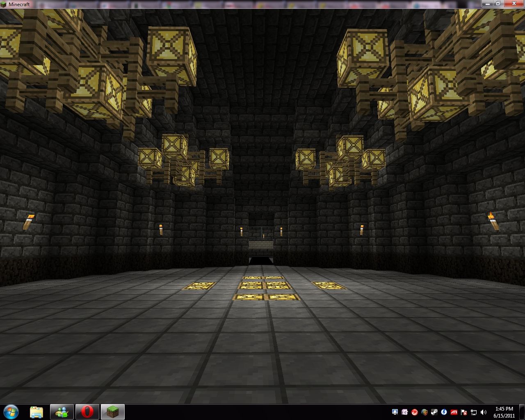Open the calendar by clicking the clock
525x420 pixels.
point(505,411)
